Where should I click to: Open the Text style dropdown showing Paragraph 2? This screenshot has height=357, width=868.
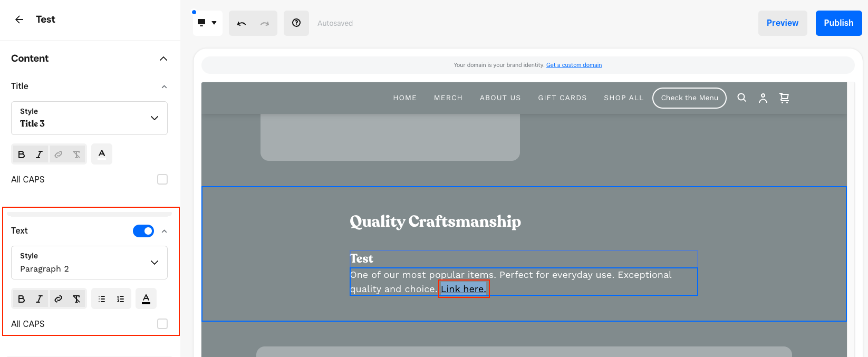[89, 263]
